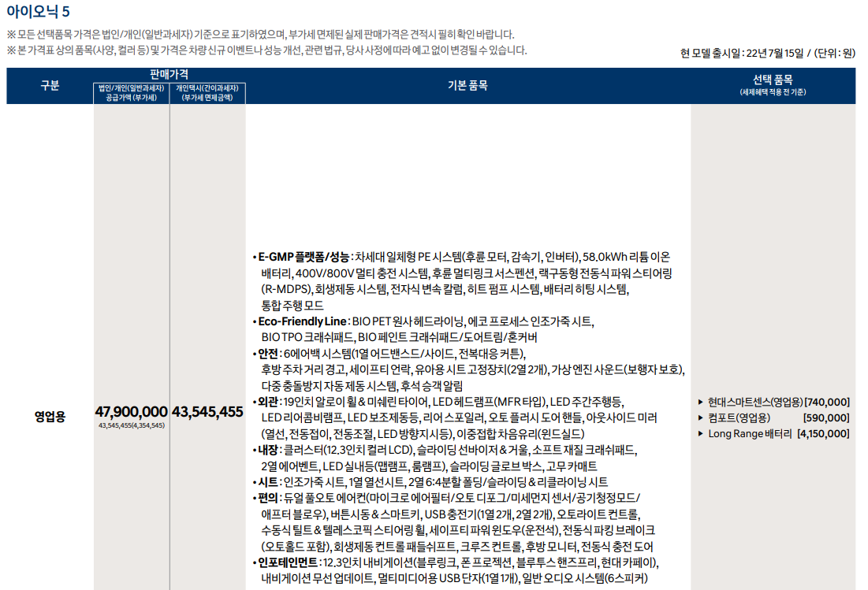Click the 슬라이딩 글로브 박스 text
This screenshot has width=868, height=590.
[495, 466]
